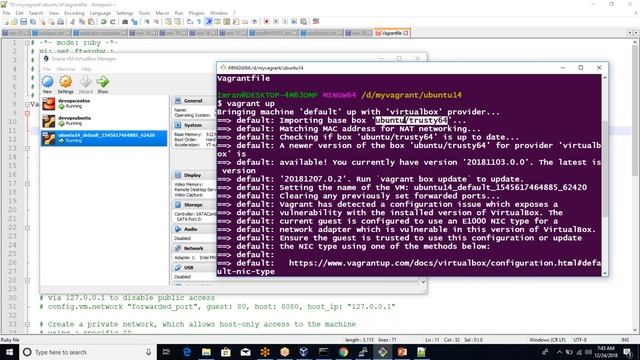Click Notepad++ Print toolbar icon
This screenshot has width=640, height=360.
click(x=60, y=22)
